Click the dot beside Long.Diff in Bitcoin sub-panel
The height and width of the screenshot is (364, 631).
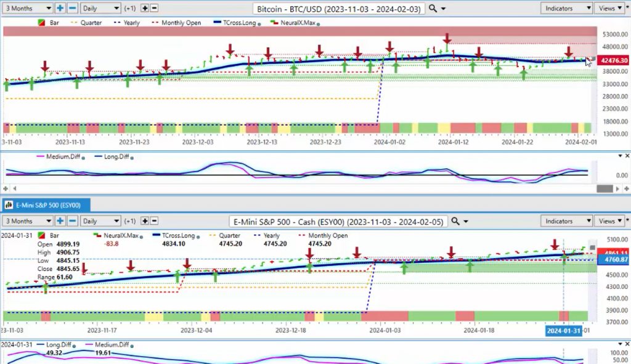[132, 158]
